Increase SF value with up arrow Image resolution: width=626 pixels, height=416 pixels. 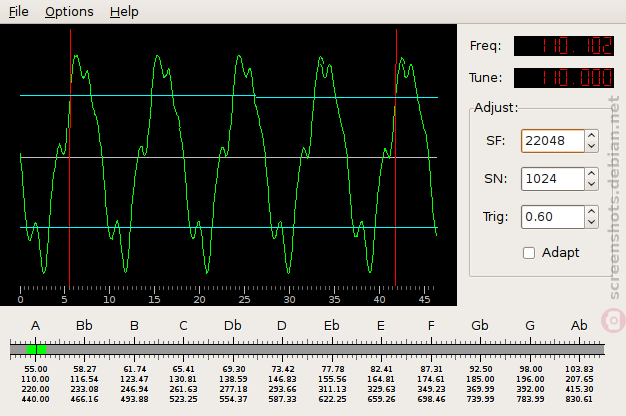pyautogui.click(x=591, y=136)
